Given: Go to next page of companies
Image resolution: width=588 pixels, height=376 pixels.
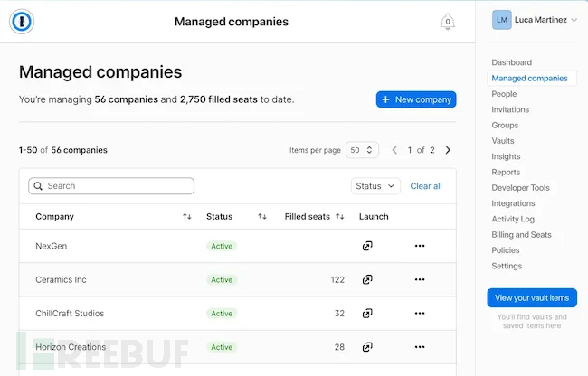Looking at the screenshot, I should point(448,150).
